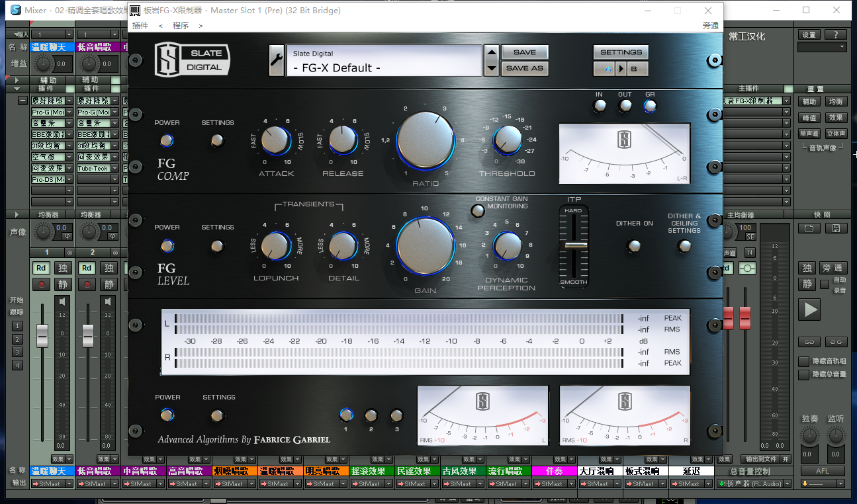
Task: Select meter mode button 3
Action: (x=396, y=415)
